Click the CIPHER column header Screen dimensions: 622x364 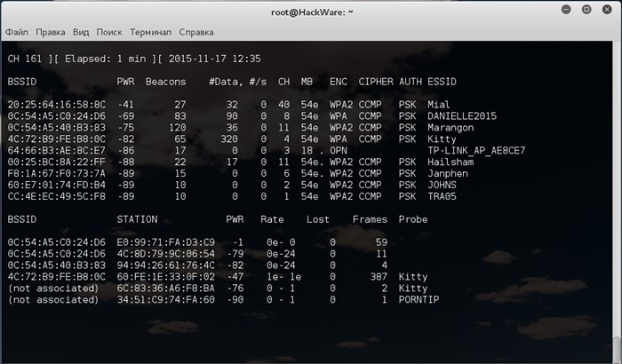(x=376, y=82)
